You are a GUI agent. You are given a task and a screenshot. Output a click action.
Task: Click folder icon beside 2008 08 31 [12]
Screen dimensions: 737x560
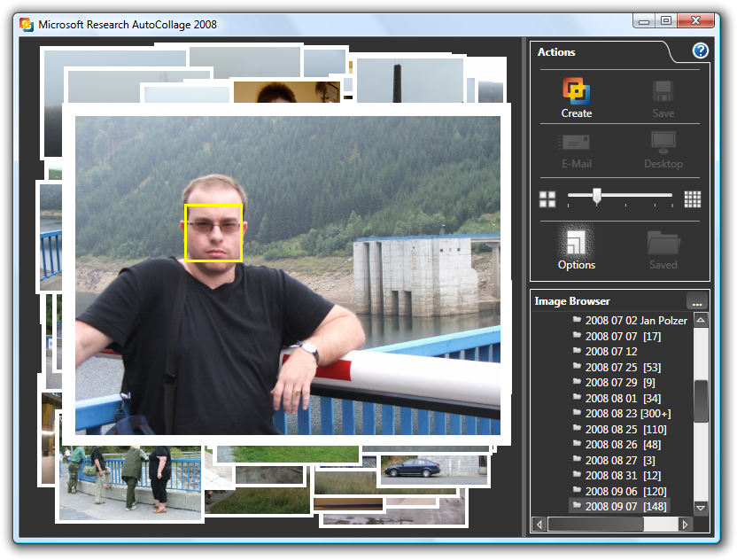pos(577,474)
